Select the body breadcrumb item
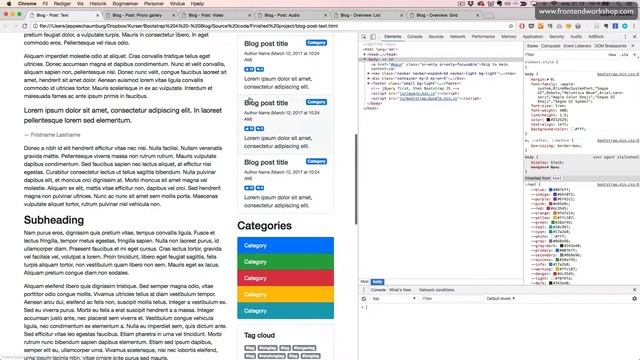Viewport: 640px width, 360px height. [378, 282]
